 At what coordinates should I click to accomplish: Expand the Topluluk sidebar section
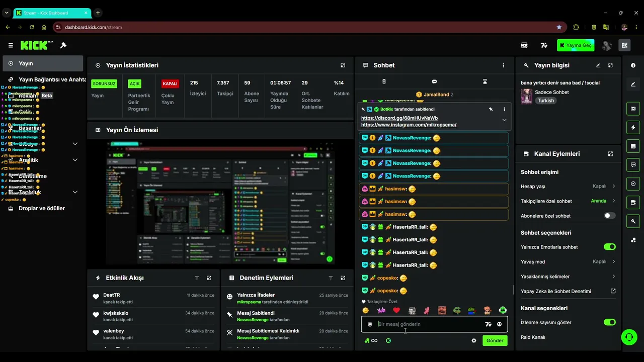(x=75, y=192)
